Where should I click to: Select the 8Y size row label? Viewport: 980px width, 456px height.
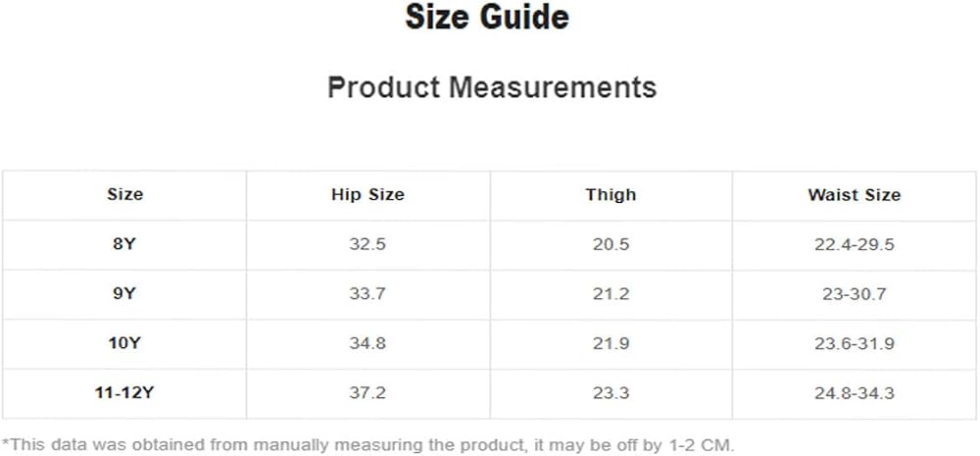124,244
